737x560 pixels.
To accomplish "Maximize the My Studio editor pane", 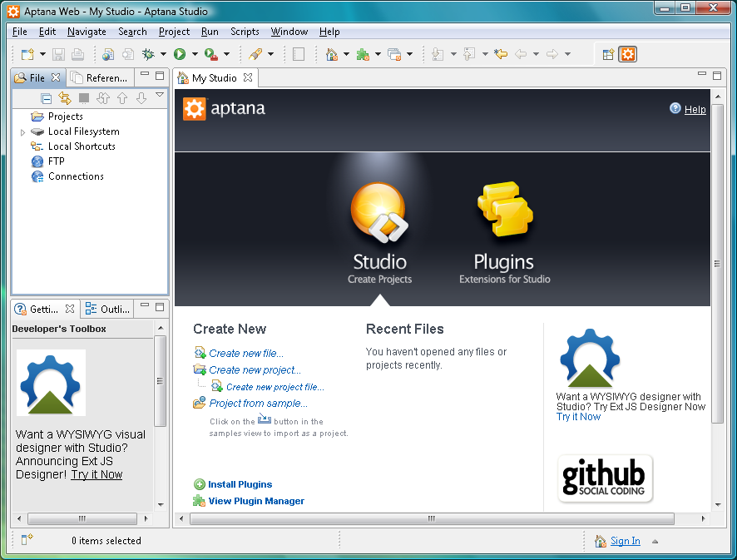I will pos(717,75).
